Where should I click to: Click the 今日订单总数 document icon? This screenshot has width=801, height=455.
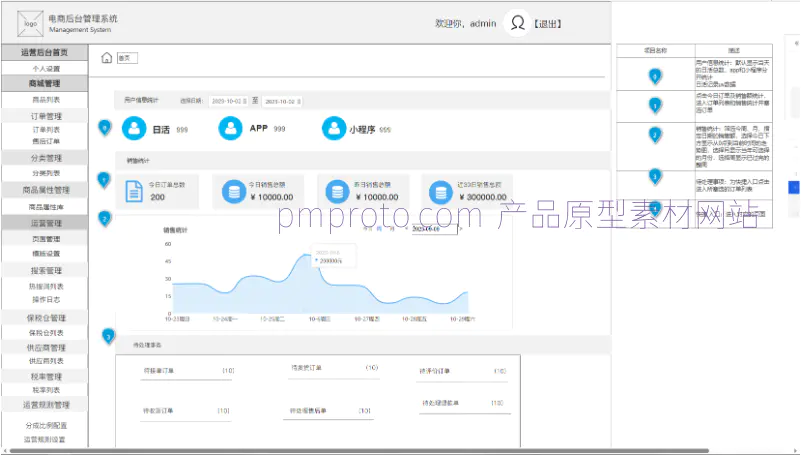click(x=134, y=191)
